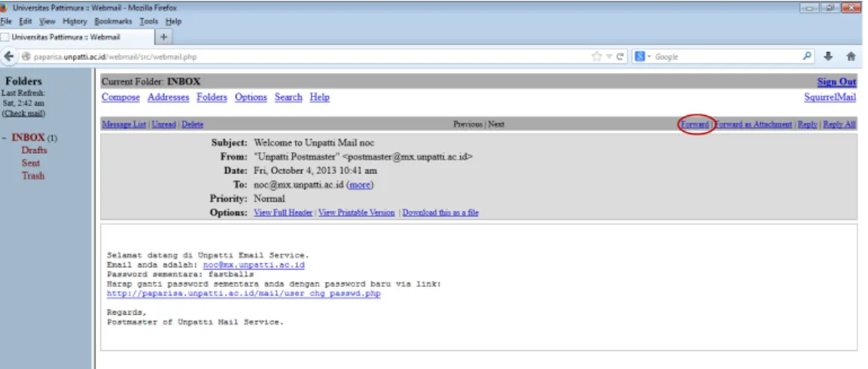This screenshot has height=369, width=868.
Task: Open the Bookmarks menu
Action: pos(114,22)
